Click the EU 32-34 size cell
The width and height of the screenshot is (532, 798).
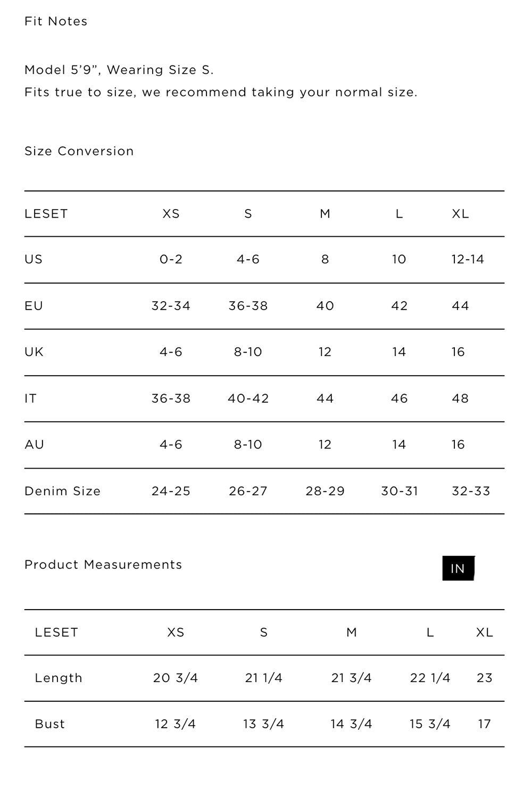pyautogui.click(x=171, y=306)
